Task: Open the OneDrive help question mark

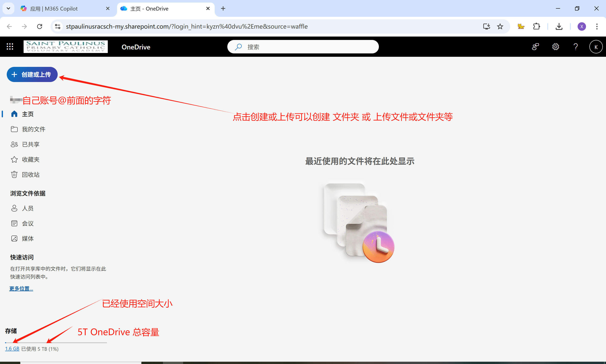Action: [x=575, y=47]
